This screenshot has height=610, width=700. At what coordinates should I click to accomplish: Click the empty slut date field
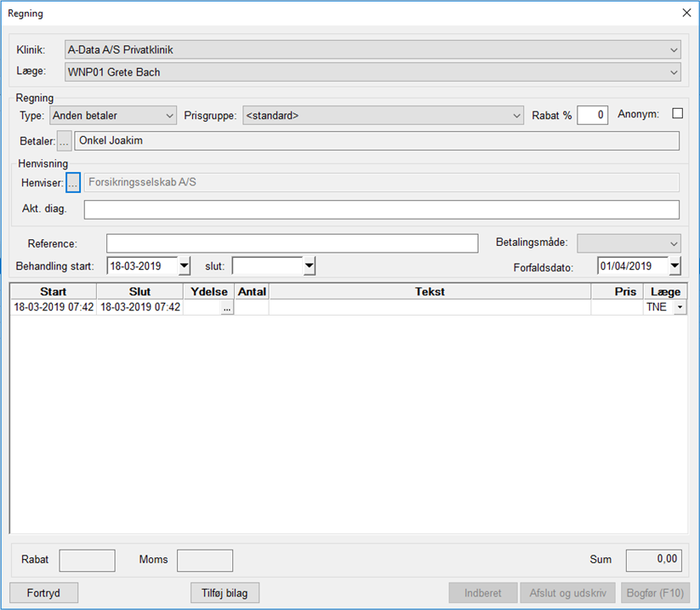click(267, 265)
